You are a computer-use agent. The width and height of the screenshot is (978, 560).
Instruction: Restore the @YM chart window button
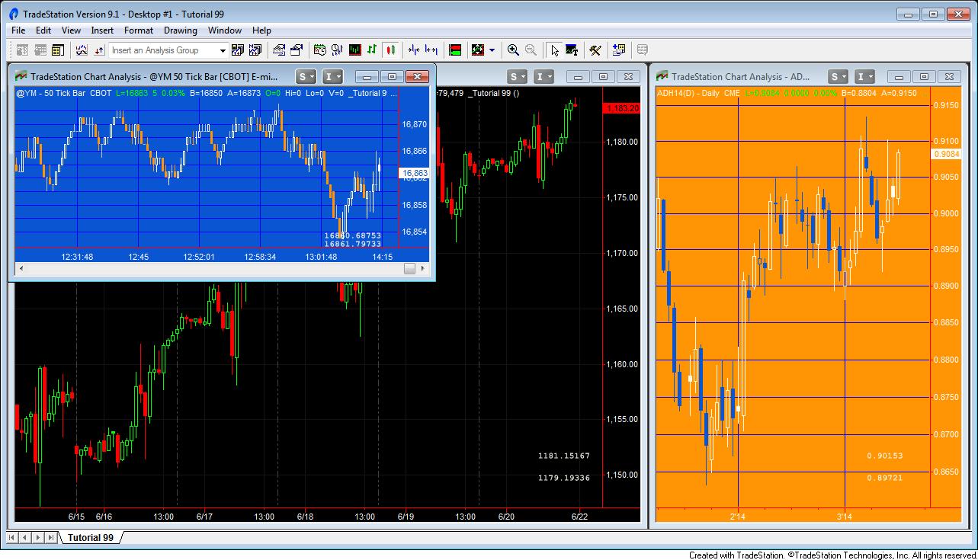click(392, 76)
